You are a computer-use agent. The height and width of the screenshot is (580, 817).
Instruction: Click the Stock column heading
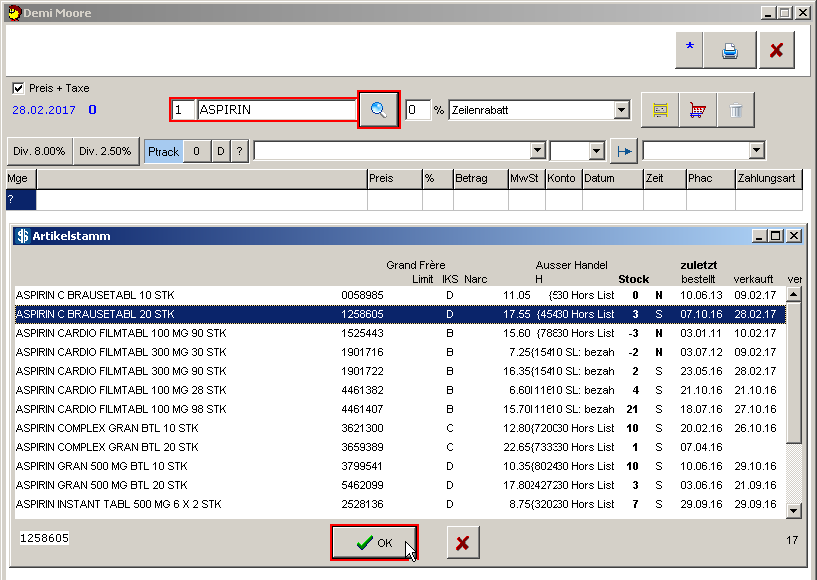634,279
